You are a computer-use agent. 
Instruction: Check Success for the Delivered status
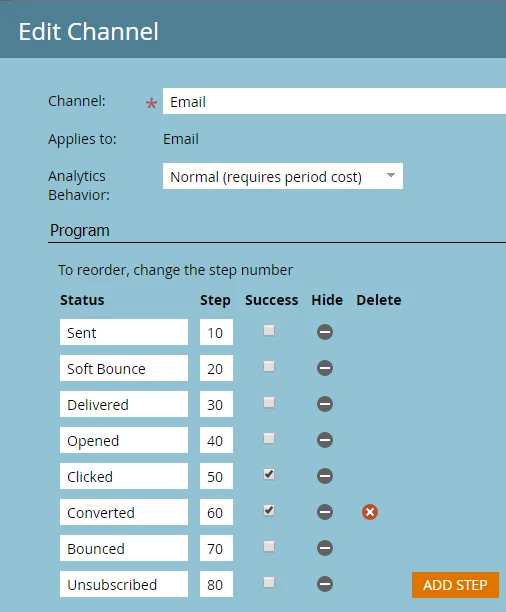click(269, 402)
